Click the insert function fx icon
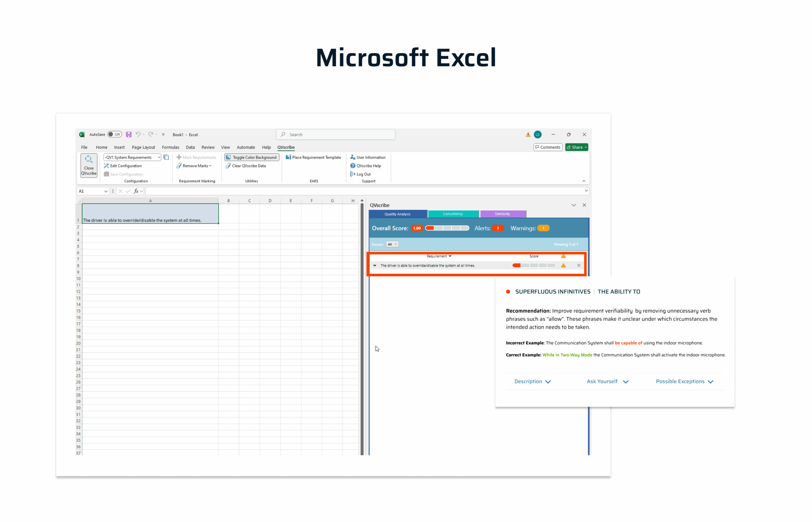The width and height of the screenshot is (812, 522). tap(136, 191)
